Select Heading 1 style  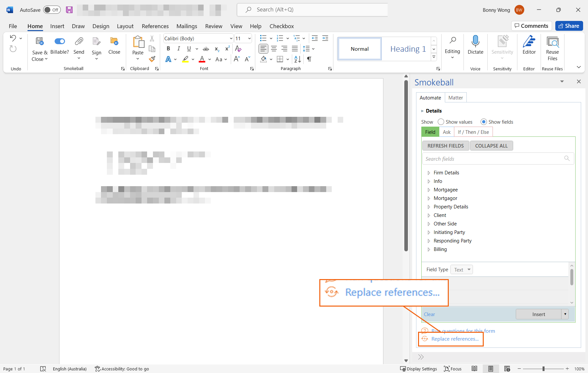pos(408,49)
